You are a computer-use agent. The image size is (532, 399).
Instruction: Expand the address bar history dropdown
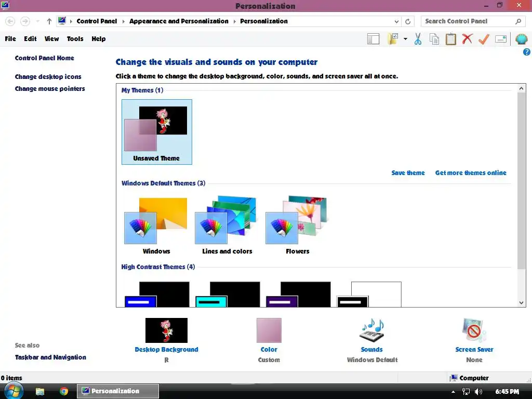click(x=396, y=21)
